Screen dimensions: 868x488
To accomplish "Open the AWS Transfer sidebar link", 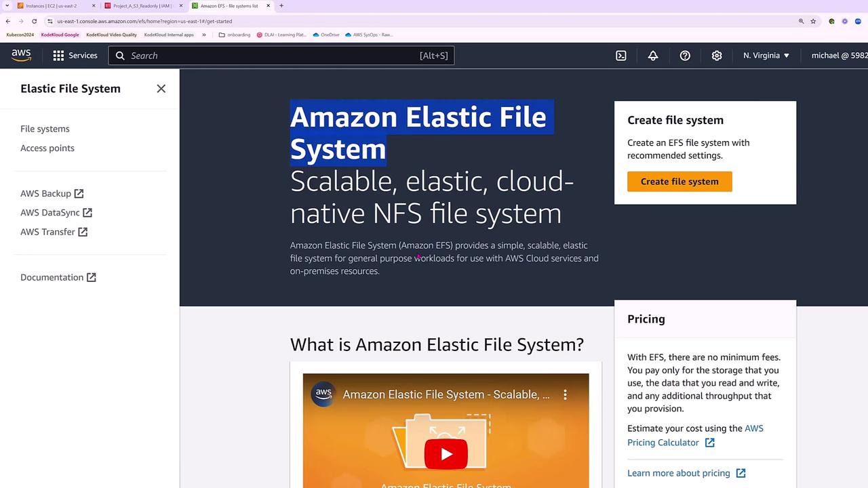I will point(54,232).
